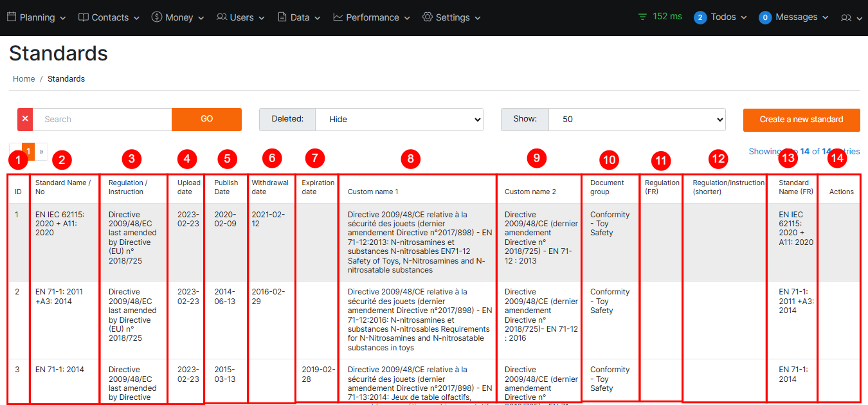
Task: Click the user account icon at top right
Action: pyautogui.click(x=846, y=18)
